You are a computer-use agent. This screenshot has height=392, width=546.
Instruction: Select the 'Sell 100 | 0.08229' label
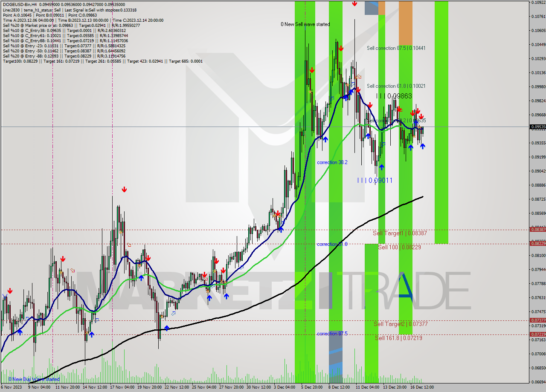coord(399,247)
